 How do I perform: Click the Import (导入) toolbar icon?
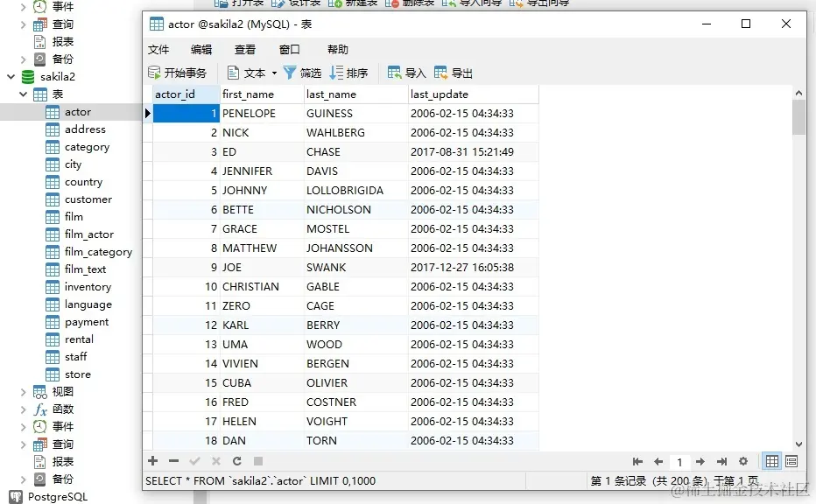pos(395,73)
